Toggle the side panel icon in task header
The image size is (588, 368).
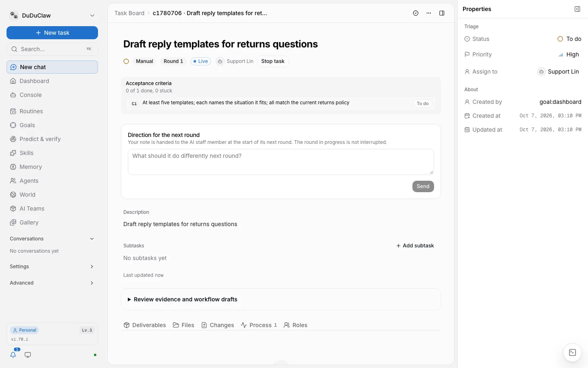tap(442, 13)
